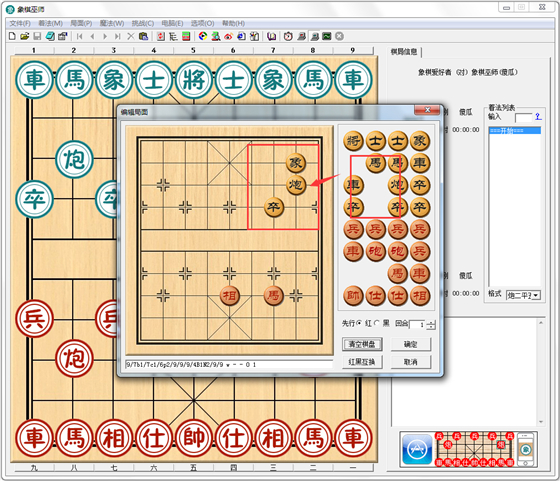Select black 象 on the edit board

296,163
